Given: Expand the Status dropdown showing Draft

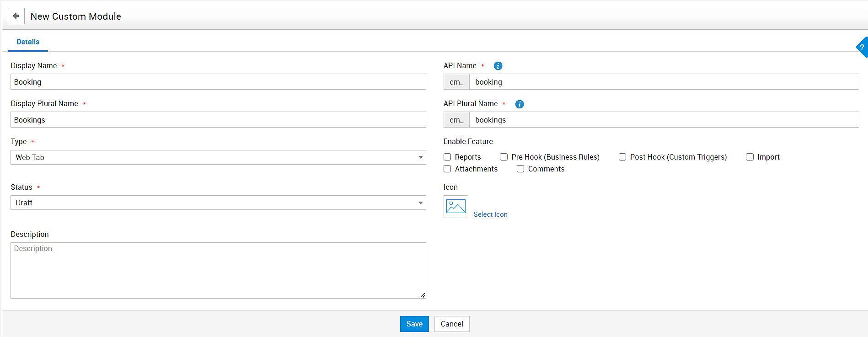Looking at the screenshot, I should [x=218, y=203].
